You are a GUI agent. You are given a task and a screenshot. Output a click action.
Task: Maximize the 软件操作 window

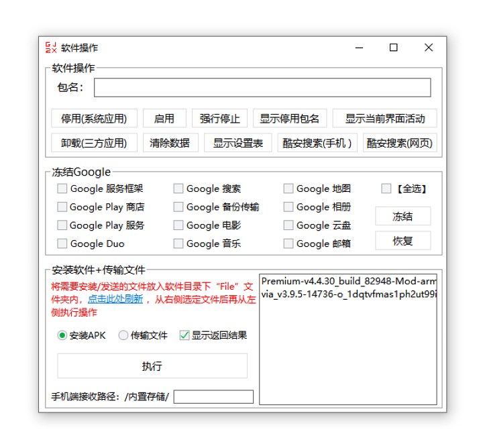[393, 48]
